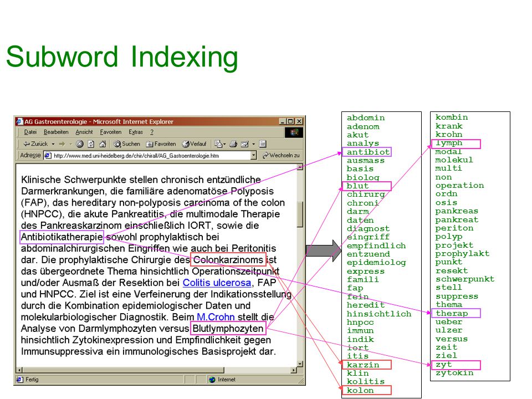The width and height of the screenshot is (532, 399).
Task: Open the Datei menu
Action: pos(30,132)
